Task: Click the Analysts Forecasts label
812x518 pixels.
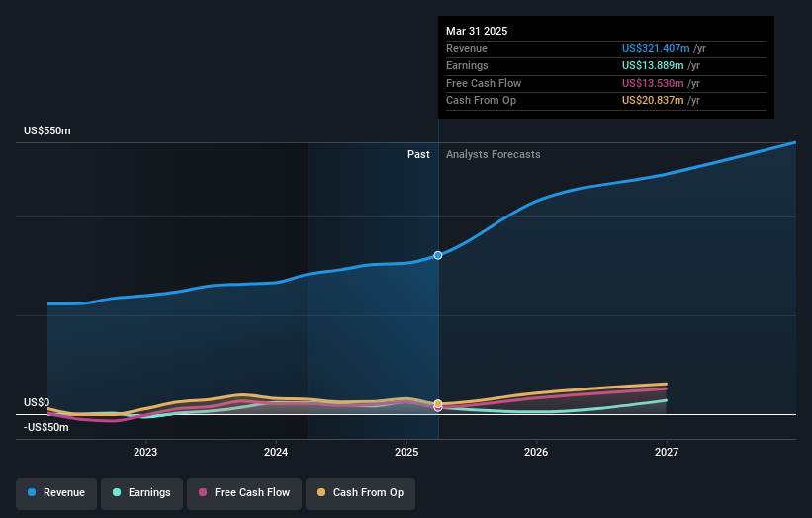Action: pos(493,154)
